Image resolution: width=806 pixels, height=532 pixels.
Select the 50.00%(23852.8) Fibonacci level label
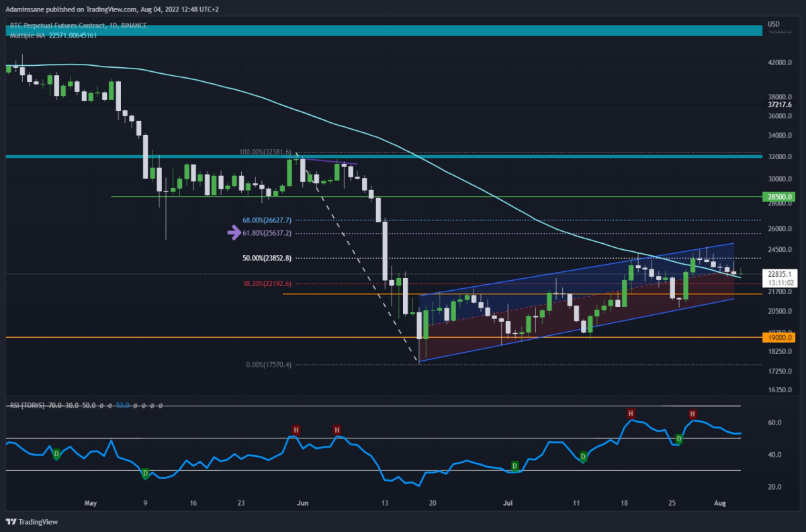click(267, 258)
